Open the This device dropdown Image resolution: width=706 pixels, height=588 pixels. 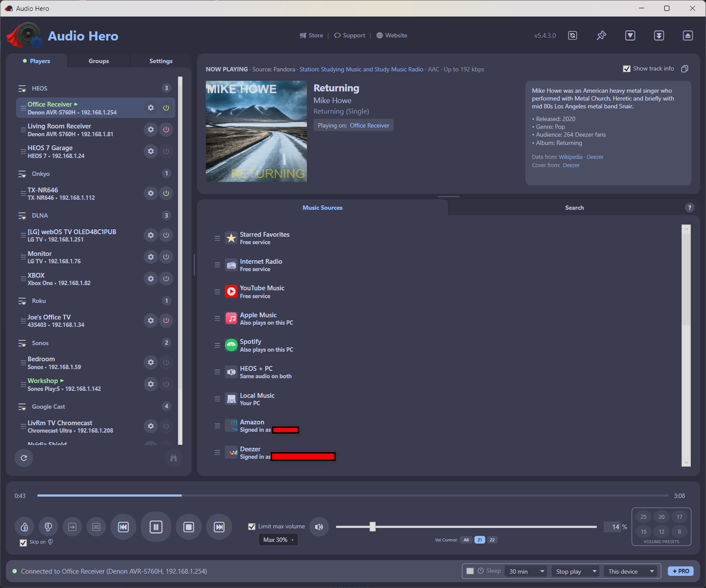pos(630,571)
